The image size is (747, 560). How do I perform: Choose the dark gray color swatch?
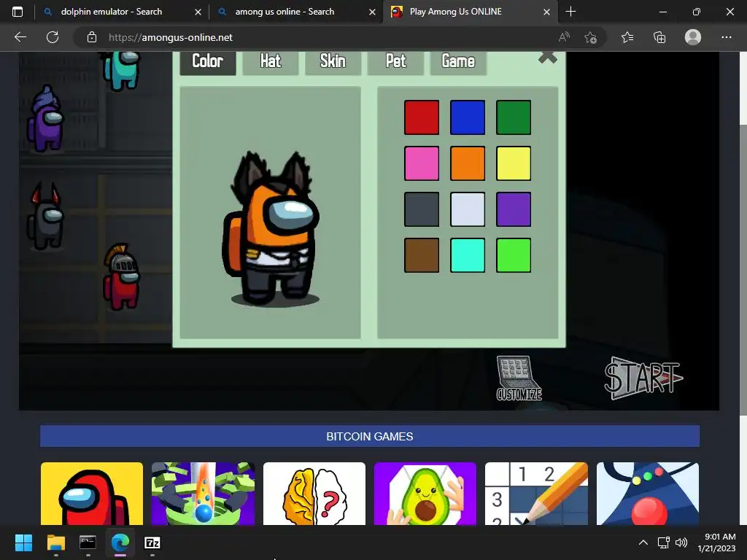click(422, 209)
